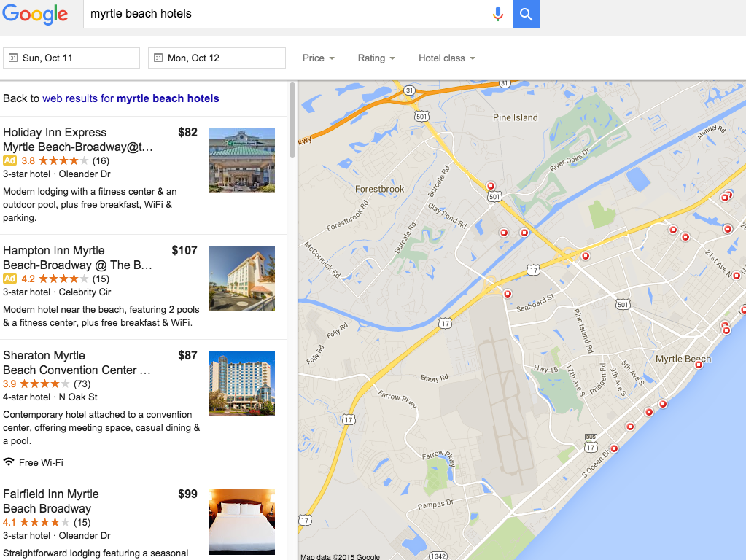The height and width of the screenshot is (560, 746).
Task: Click Fairfield Inn star rating
Action: pos(44,522)
